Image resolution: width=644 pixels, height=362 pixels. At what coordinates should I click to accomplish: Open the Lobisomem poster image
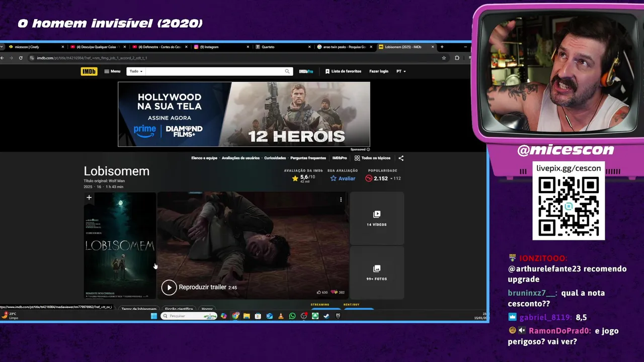(120, 246)
